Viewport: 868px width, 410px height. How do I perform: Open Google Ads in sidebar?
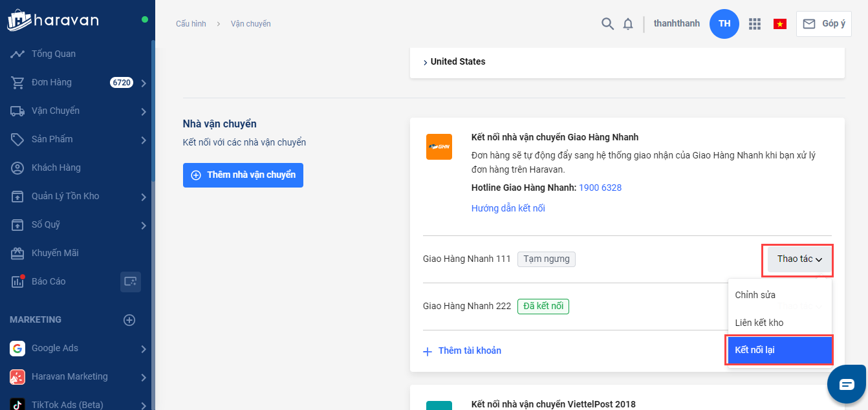pyautogui.click(x=55, y=348)
